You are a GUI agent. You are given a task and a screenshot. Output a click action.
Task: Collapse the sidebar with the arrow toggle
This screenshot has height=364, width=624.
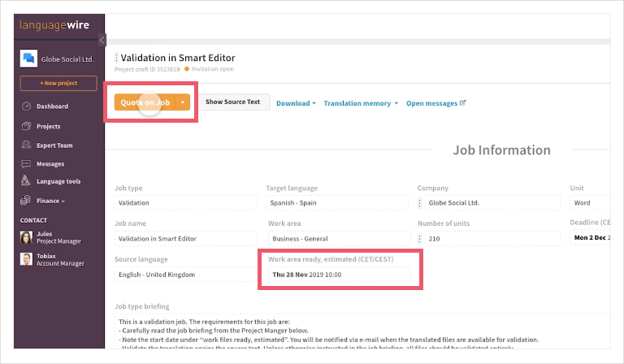[102, 40]
